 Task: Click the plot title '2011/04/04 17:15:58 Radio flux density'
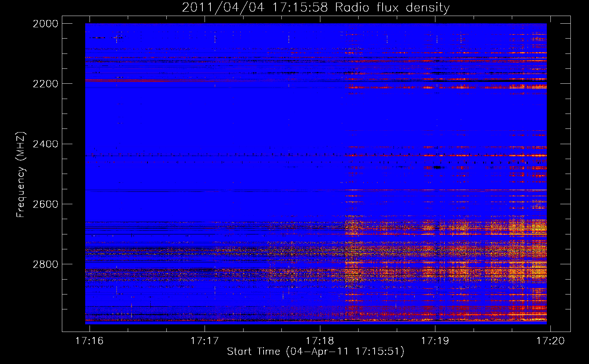[x=316, y=8]
